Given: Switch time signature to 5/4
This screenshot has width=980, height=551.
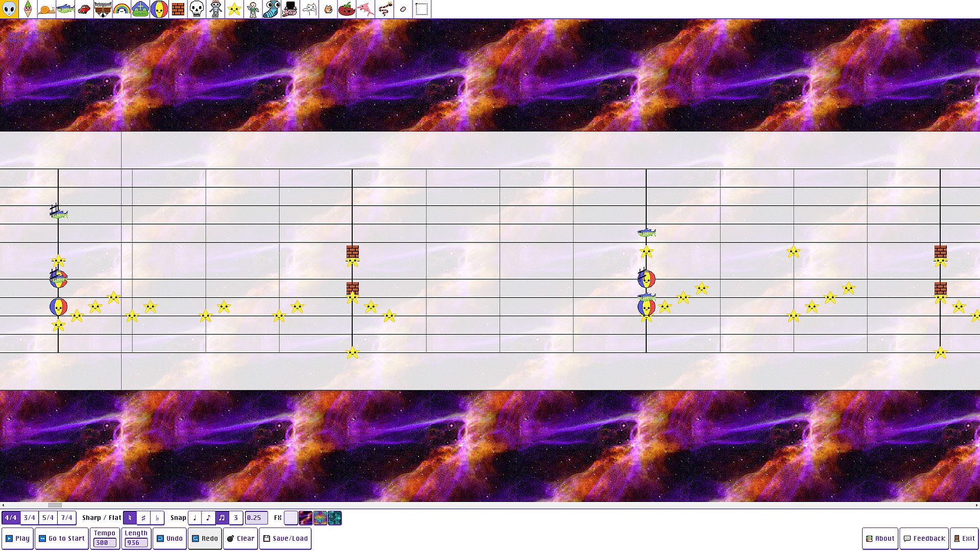Looking at the screenshot, I should 48,518.
